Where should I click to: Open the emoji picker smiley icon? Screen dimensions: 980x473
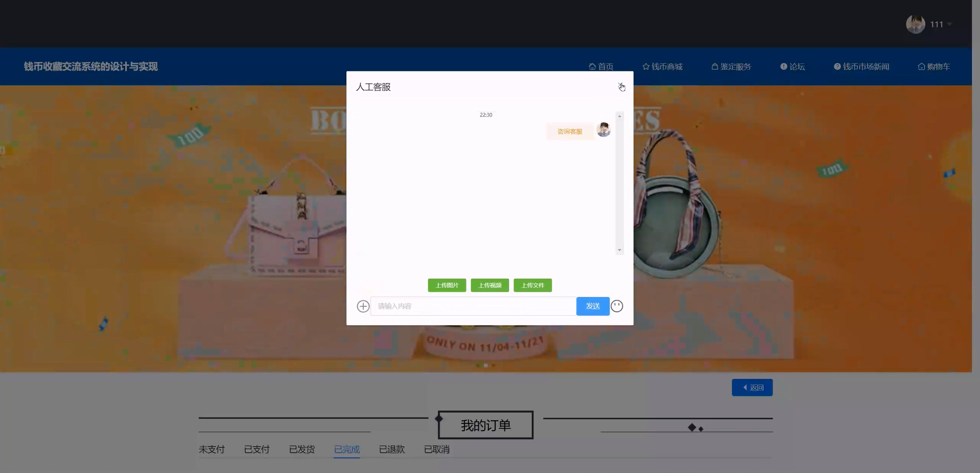(x=617, y=306)
